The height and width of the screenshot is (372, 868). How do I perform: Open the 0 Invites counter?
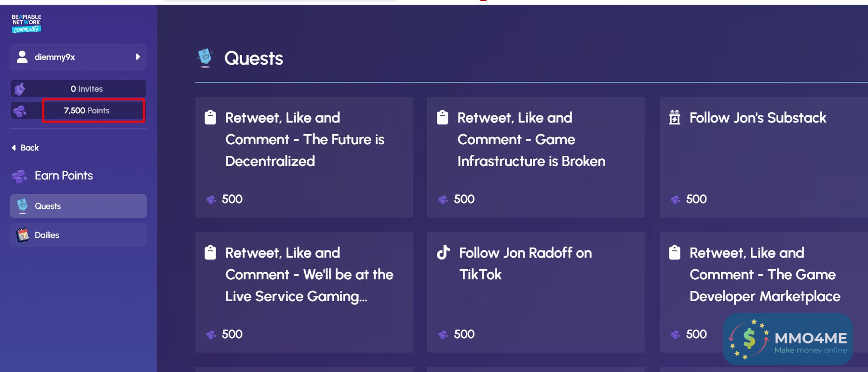click(x=87, y=89)
